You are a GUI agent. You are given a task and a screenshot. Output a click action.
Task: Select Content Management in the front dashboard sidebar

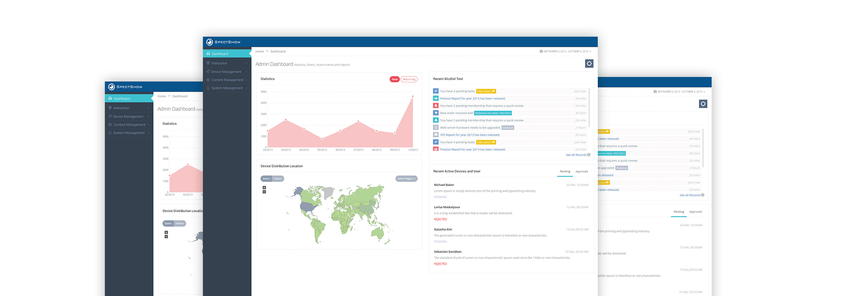click(227, 80)
